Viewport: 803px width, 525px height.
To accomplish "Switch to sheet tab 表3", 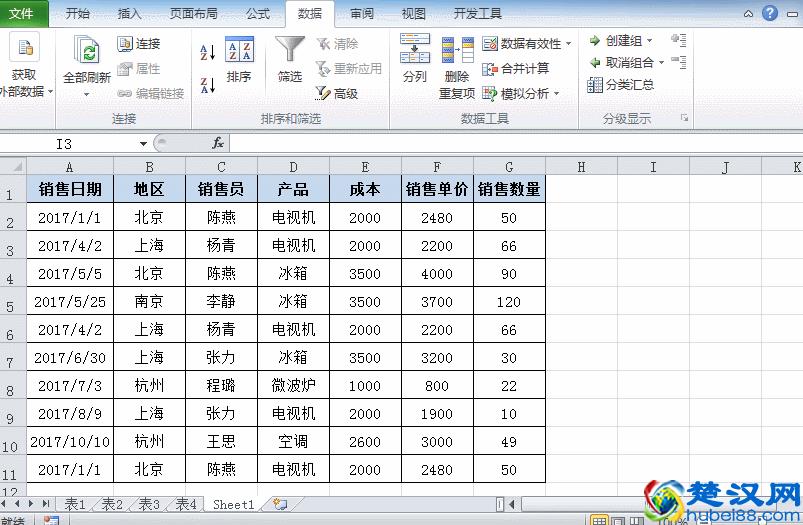I will [149, 505].
